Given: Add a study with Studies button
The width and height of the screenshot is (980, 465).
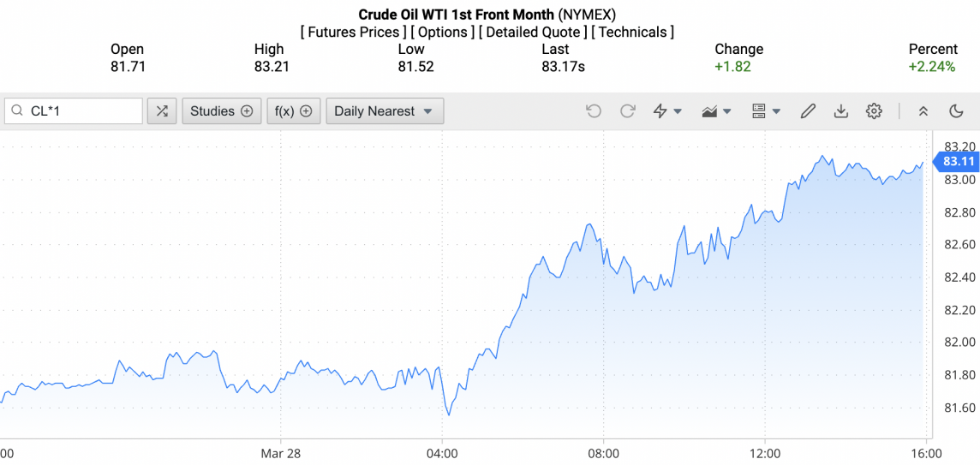Looking at the screenshot, I should [x=221, y=111].
